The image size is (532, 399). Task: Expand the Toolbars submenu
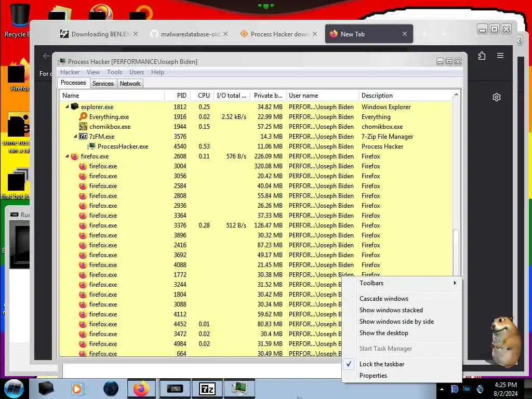pos(402,283)
